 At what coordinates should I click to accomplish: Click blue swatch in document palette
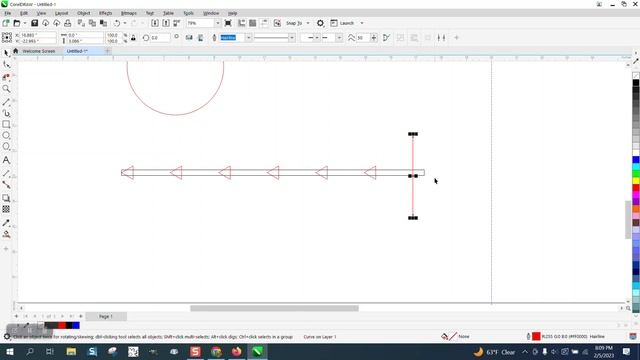pyautogui.click(x=76, y=325)
